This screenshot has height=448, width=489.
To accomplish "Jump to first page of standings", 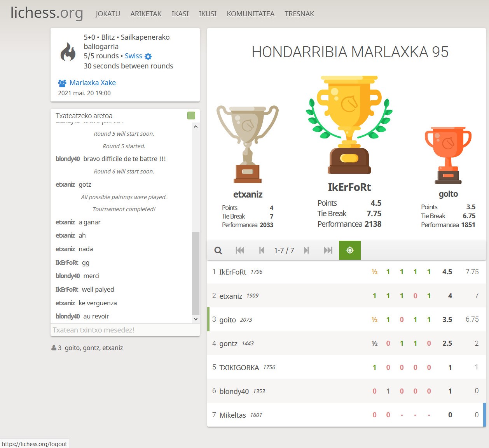I will [240, 250].
